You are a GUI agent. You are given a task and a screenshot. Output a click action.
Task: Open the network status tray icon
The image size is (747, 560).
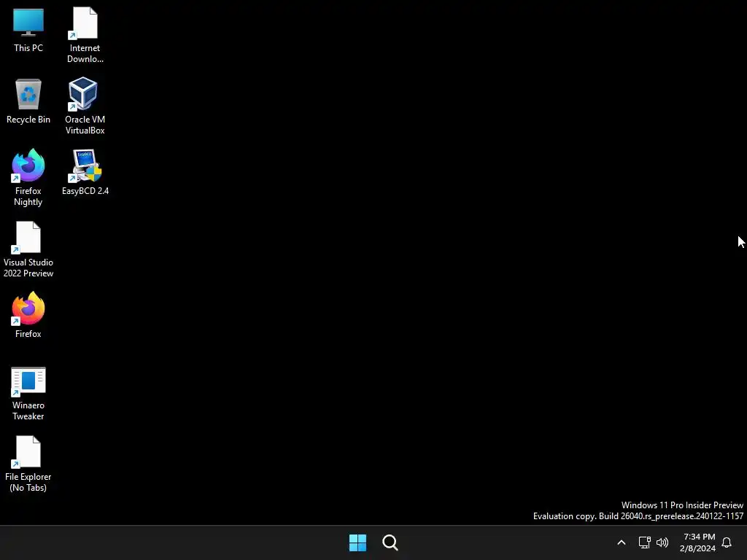(x=645, y=542)
